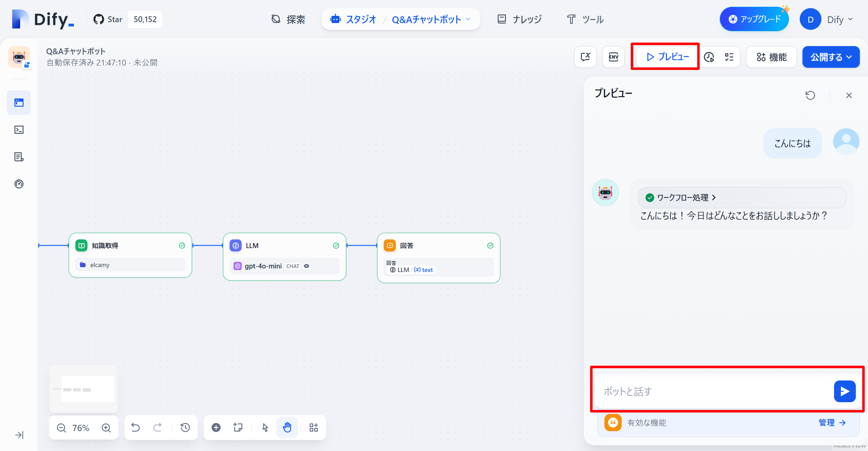Switch to pointer selection mode
Image resolution: width=868 pixels, height=451 pixels.
tap(265, 428)
